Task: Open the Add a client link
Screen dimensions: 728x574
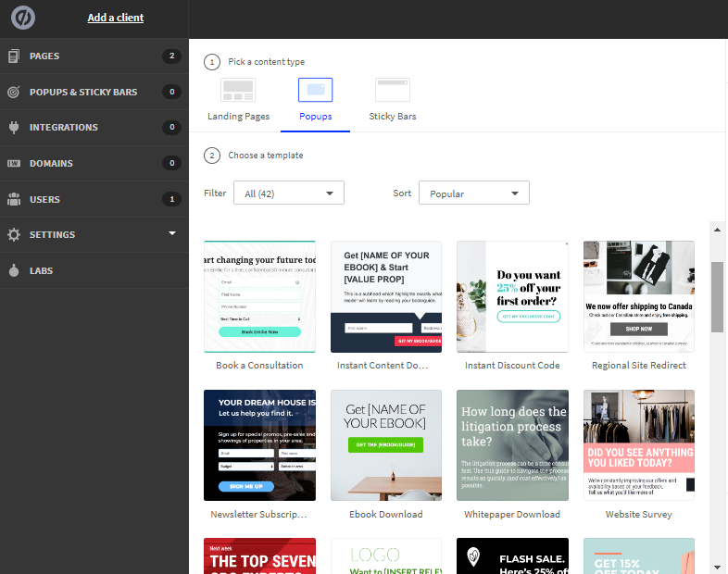Action: (116, 18)
